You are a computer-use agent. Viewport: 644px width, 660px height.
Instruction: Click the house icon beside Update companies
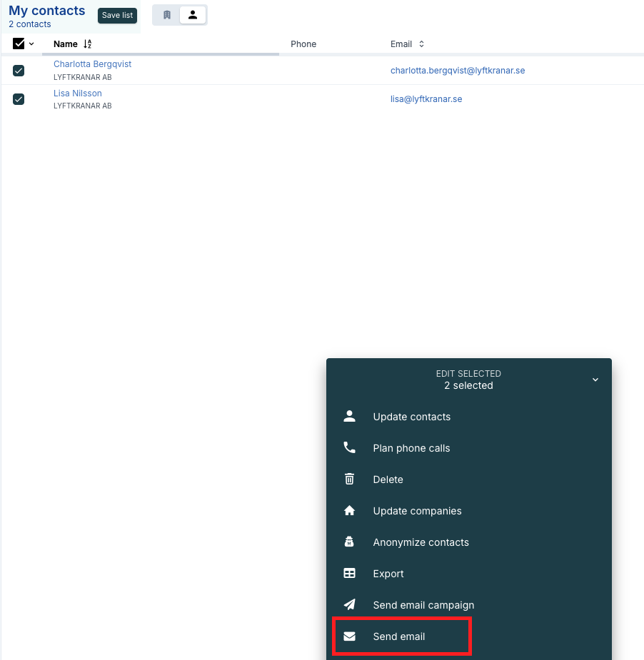(x=349, y=511)
